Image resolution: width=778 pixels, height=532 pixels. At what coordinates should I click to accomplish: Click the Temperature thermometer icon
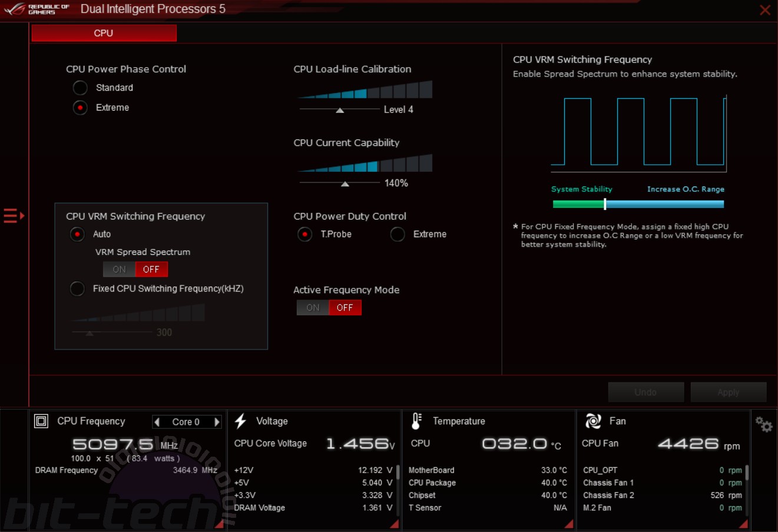[x=416, y=421]
